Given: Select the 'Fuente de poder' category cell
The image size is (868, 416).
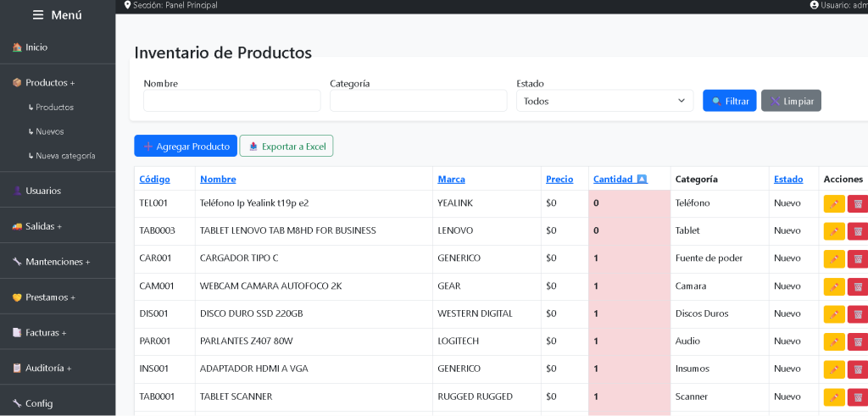Looking at the screenshot, I should tap(720, 259).
